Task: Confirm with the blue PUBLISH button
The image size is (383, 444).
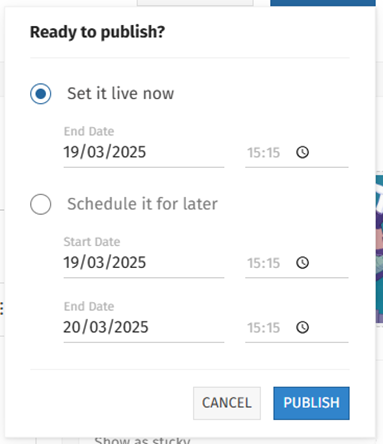Action: pos(311,403)
